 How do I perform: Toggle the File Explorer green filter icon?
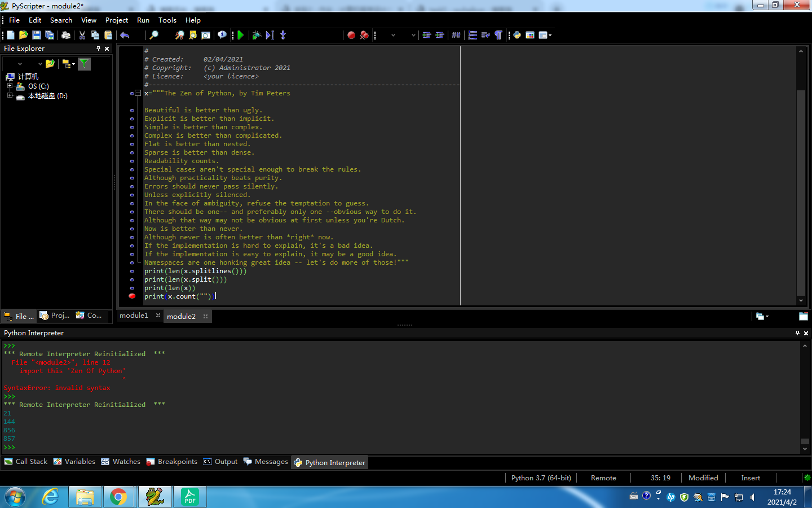[84, 64]
